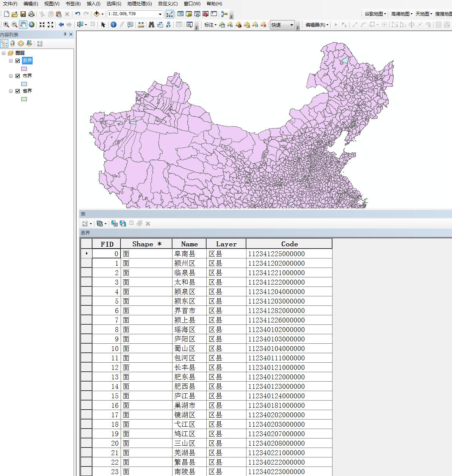The width and height of the screenshot is (452, 476).
Task: Toggle the 省界 layer checkbox off
Action: 17,91
